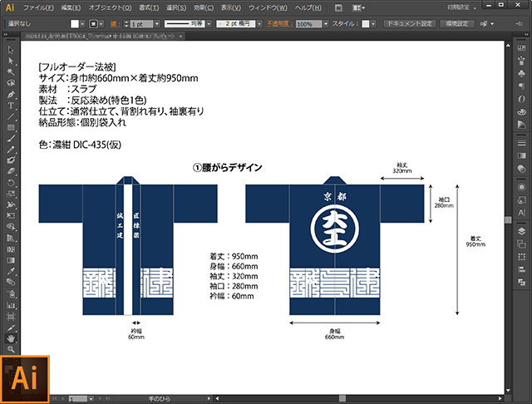Choose the Magic Wand tool
This screenshot has width=532, height=404.
point(11,72)
